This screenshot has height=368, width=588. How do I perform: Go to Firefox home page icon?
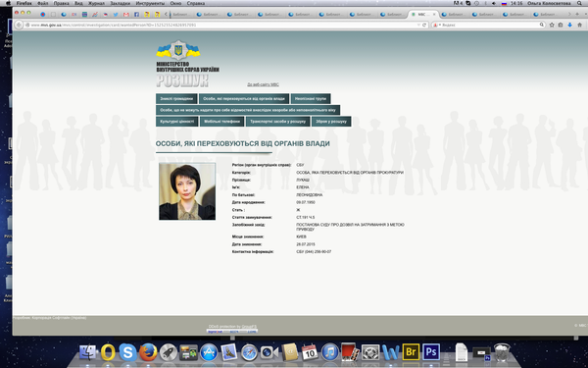[x=579, y=25]
